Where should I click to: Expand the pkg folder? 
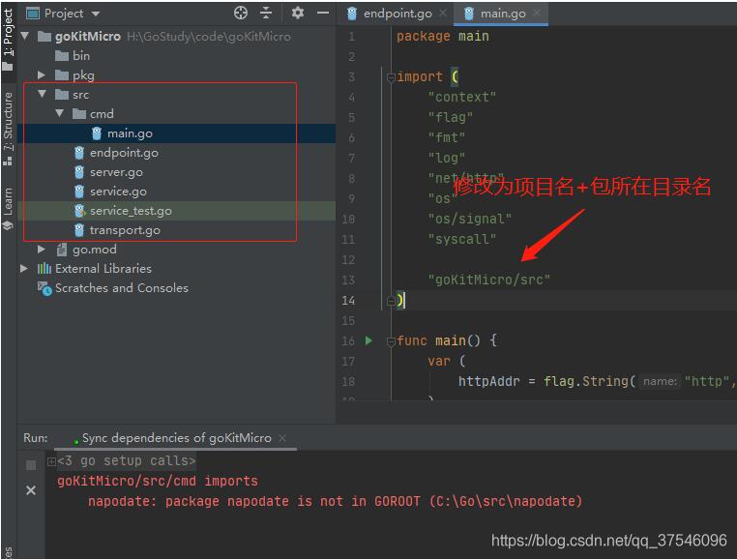coord(42,74)
